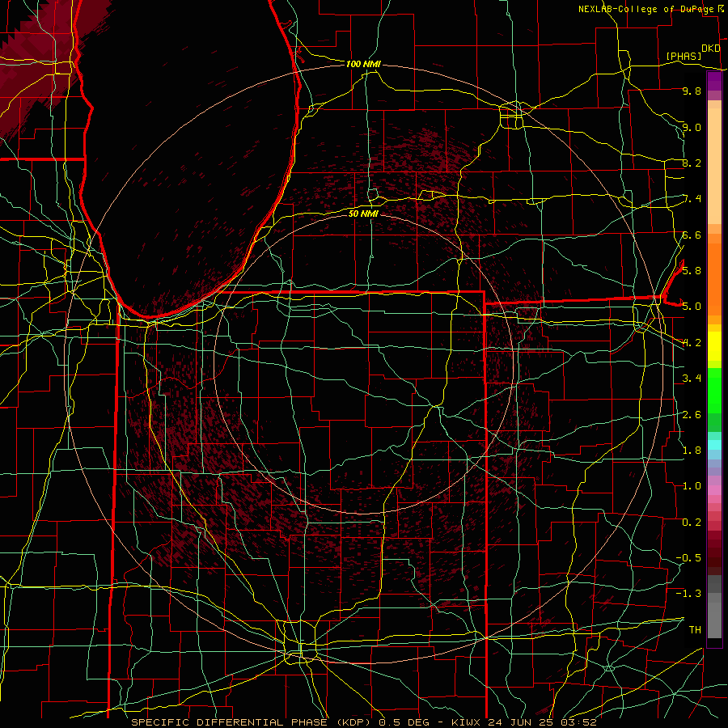
Task: Click the "DKD" label above the color scale
Action: (x=710, y=49)
